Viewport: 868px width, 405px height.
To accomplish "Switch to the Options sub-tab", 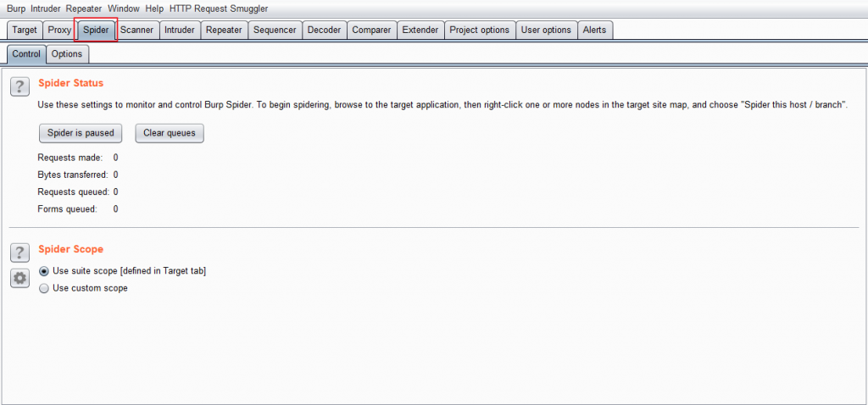I will coord(67,53).
